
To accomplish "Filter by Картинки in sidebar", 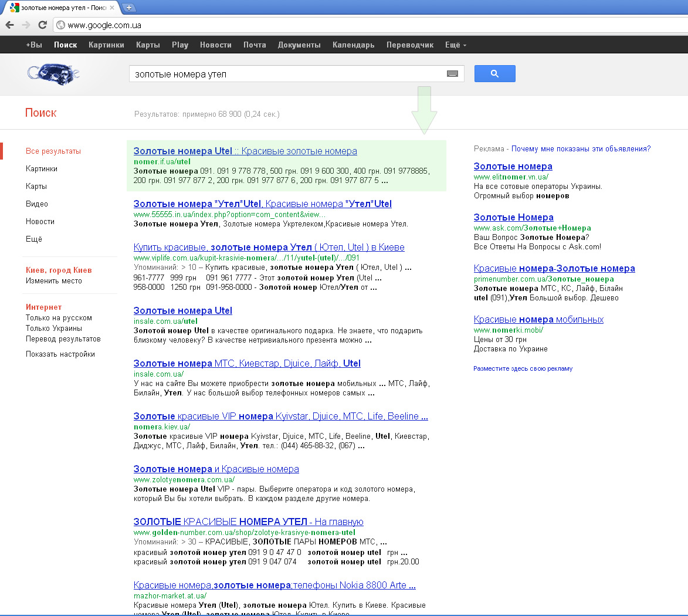I will click(41, 168).
